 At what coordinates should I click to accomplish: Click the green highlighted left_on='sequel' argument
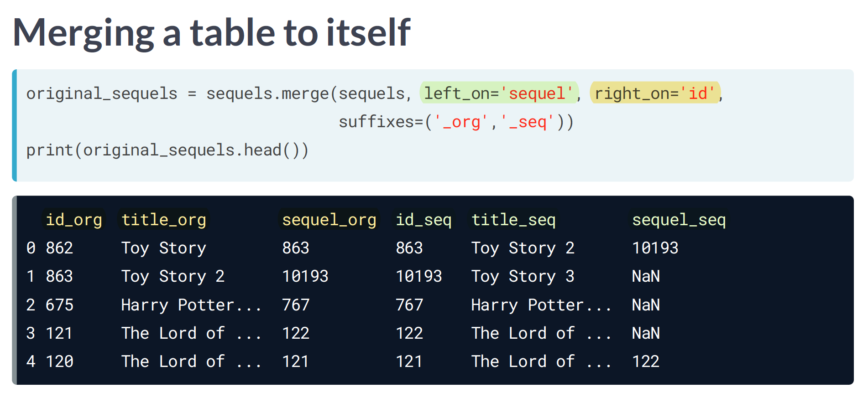[499, 93]
